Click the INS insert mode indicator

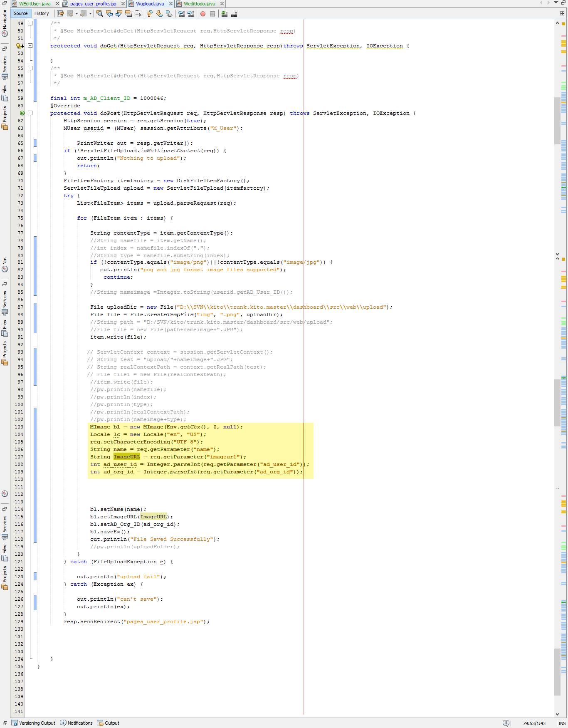point(562,723)
